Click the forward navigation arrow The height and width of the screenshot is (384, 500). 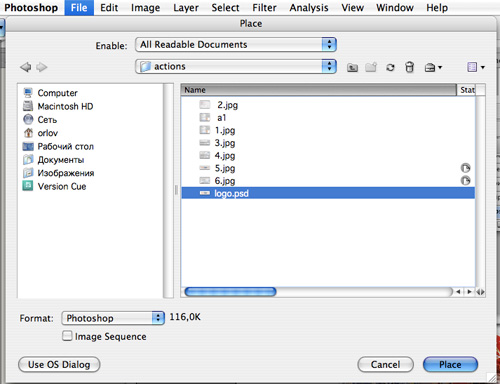coord(42,67)
